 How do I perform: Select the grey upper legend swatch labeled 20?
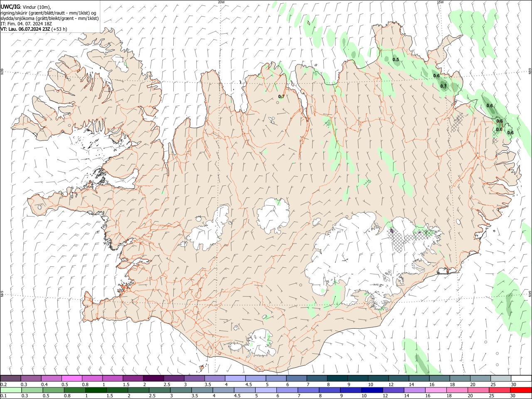click(480, 378)
